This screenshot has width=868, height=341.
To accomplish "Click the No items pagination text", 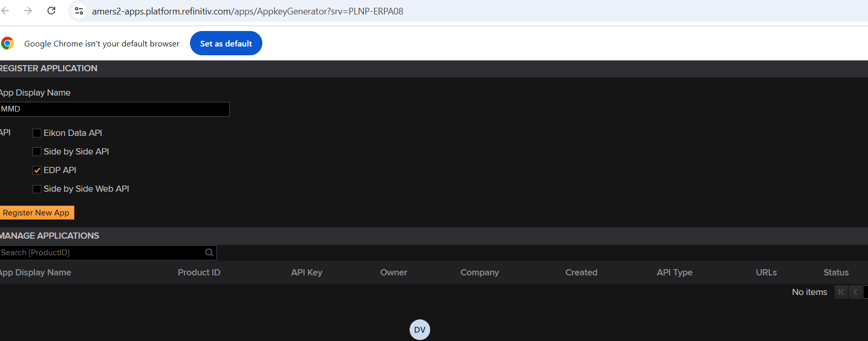I will pyautogui.click(x=809, y=292).
